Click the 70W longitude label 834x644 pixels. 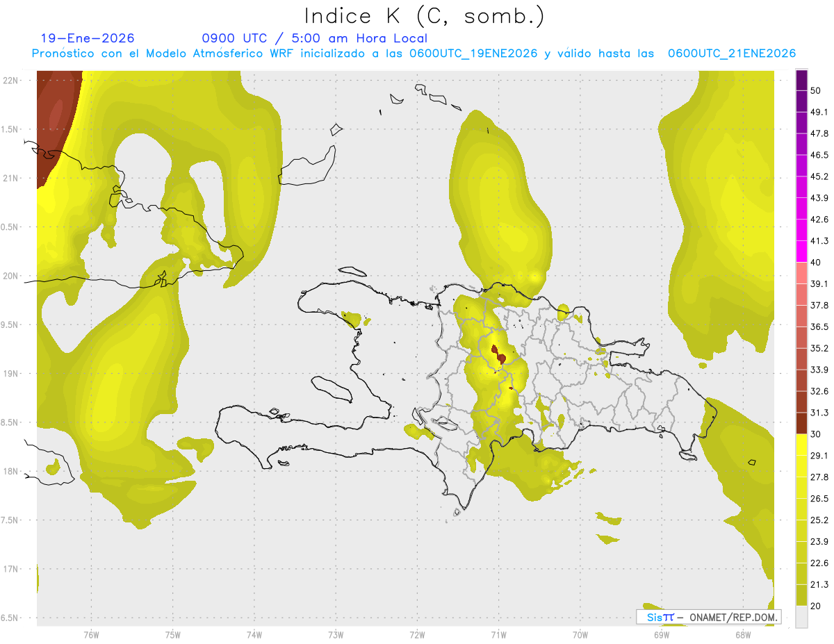(x=580, y=635)
